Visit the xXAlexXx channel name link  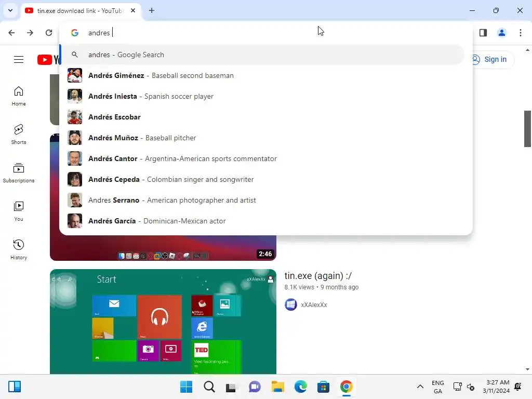314,304
